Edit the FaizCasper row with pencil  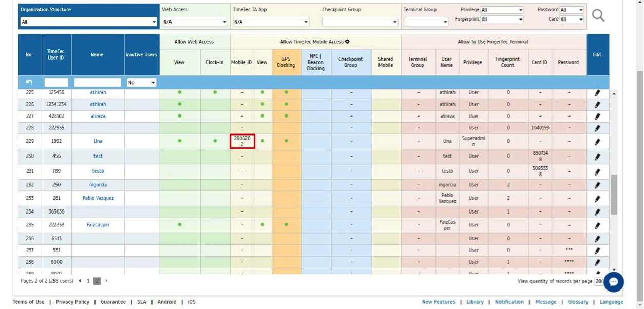point(597,225)
